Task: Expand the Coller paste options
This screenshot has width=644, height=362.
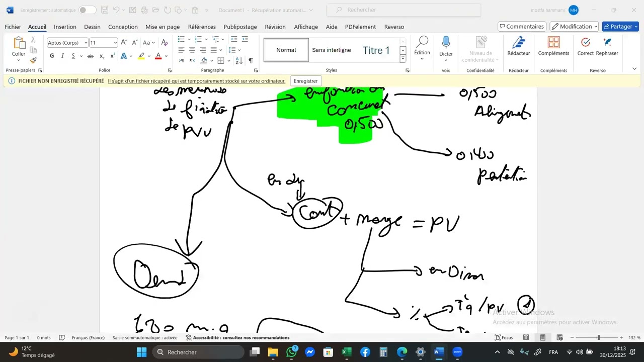Action: point(19,60)
